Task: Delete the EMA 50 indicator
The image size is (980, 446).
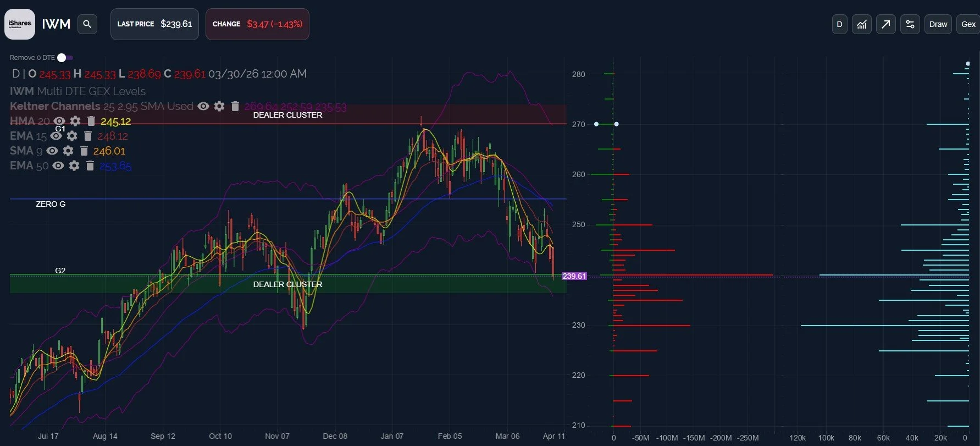Action: coord(90,166)
